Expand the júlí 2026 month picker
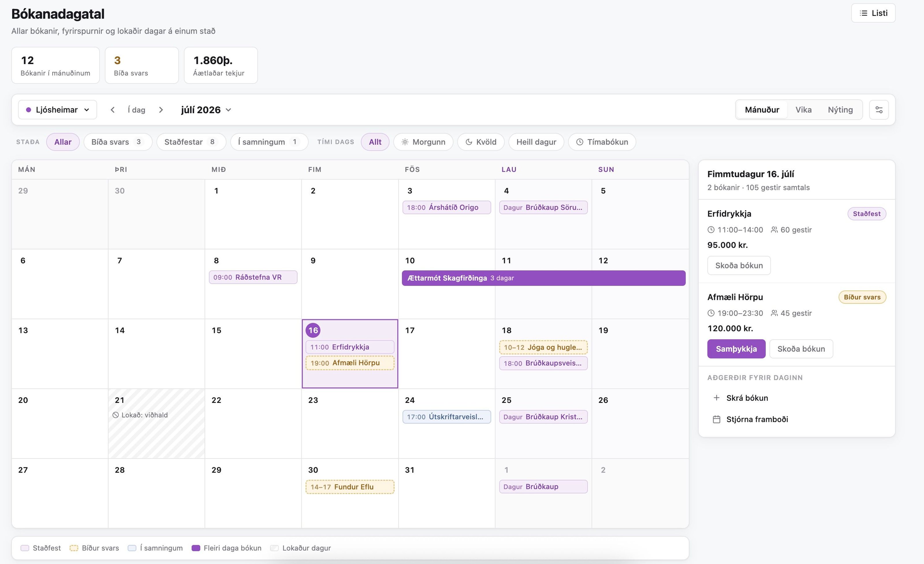The height and width of the screenshot is (564, 924). coord(206,110)
